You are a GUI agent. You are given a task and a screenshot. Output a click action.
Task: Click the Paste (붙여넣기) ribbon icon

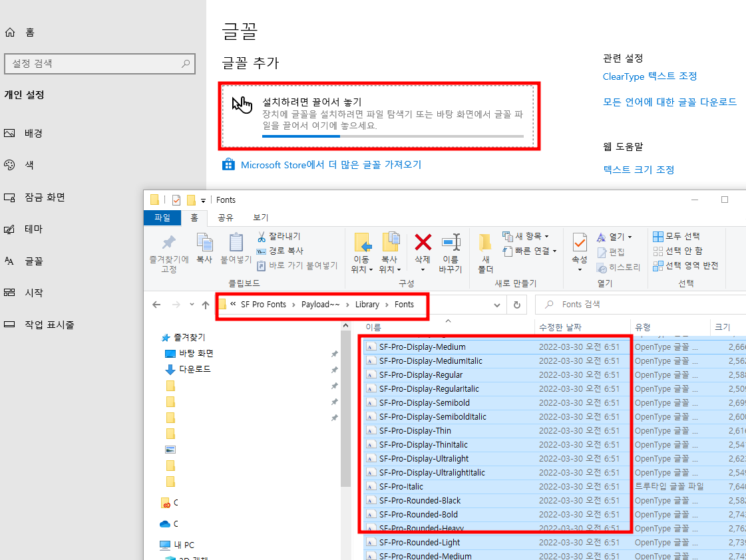[236, 243]
